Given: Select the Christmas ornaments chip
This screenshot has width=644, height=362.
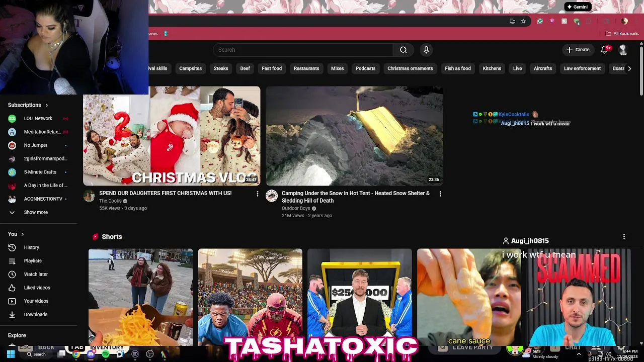Looking at the screenshot, I should (410, 68).
